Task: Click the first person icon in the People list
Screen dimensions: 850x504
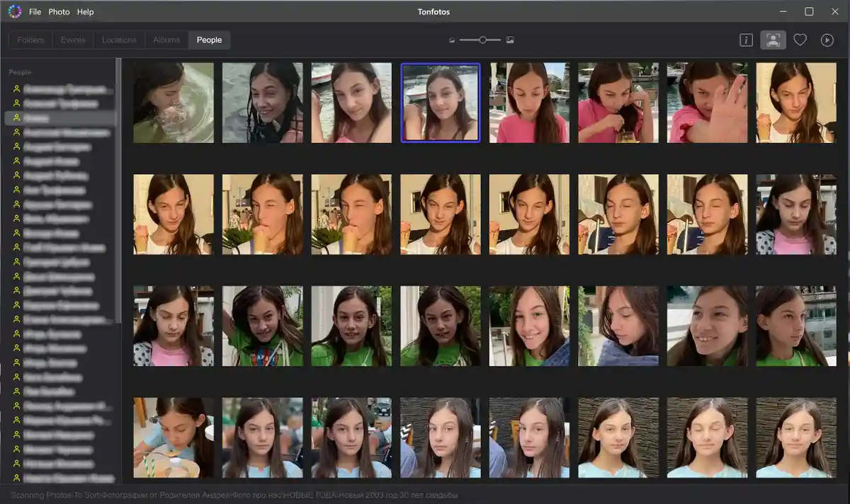Action: pos(16,90)
